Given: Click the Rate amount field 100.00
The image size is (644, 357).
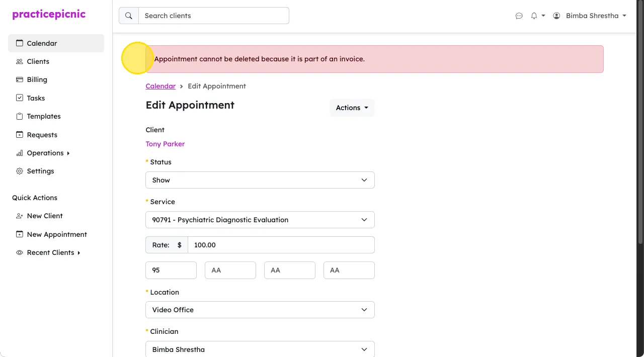Looking at the screenshot, I should 281,245.
